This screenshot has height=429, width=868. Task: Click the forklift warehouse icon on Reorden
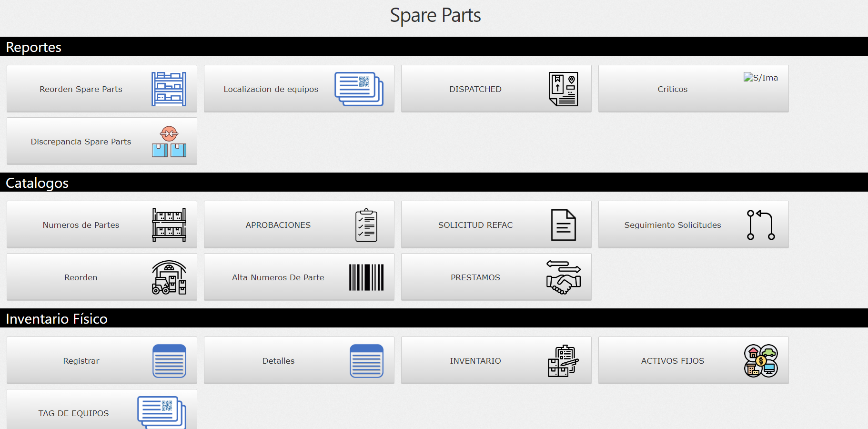point(169,277)
